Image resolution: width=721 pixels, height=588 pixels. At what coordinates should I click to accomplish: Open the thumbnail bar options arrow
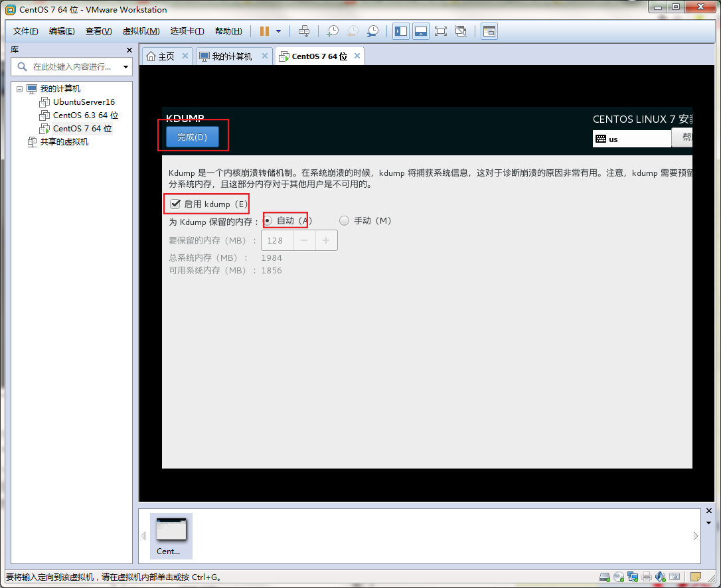[x=709, y=523]
